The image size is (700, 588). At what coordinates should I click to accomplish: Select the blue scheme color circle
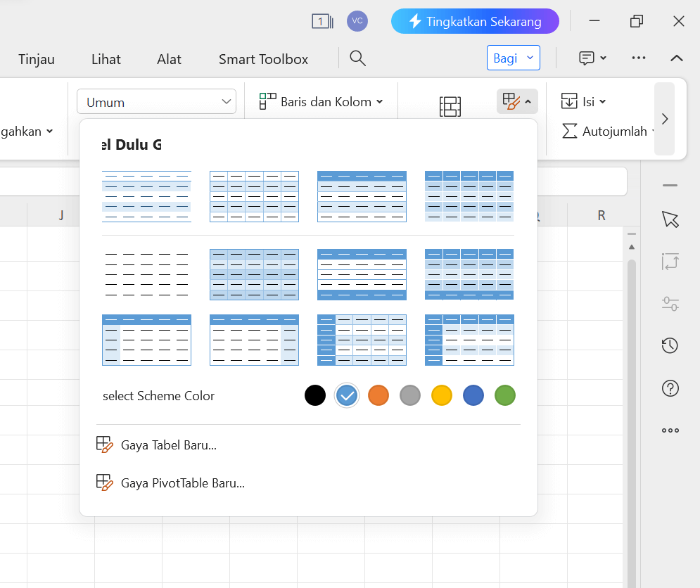(473, 395)
